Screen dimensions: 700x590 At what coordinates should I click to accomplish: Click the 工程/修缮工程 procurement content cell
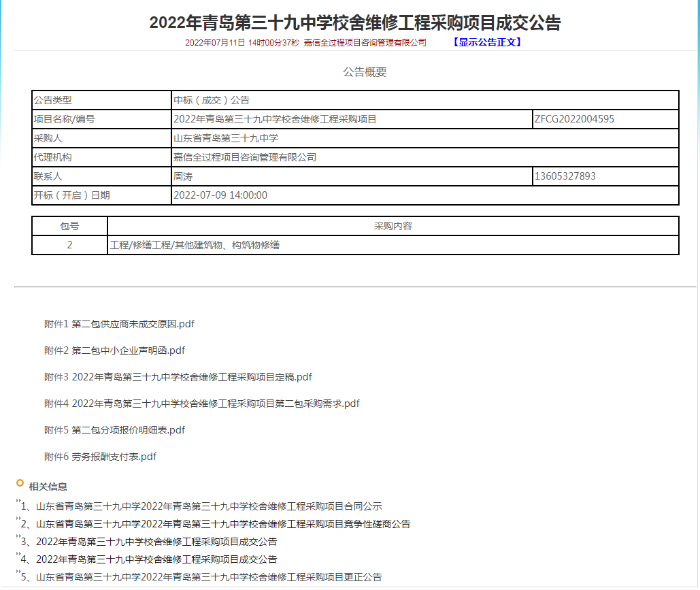(x=195, y=245)
